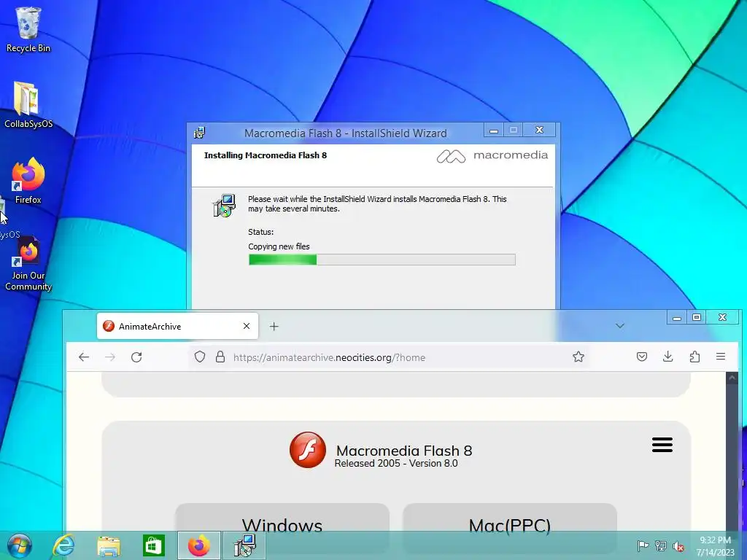Open File Explorer from the taskbar

[x=109, y=545]
